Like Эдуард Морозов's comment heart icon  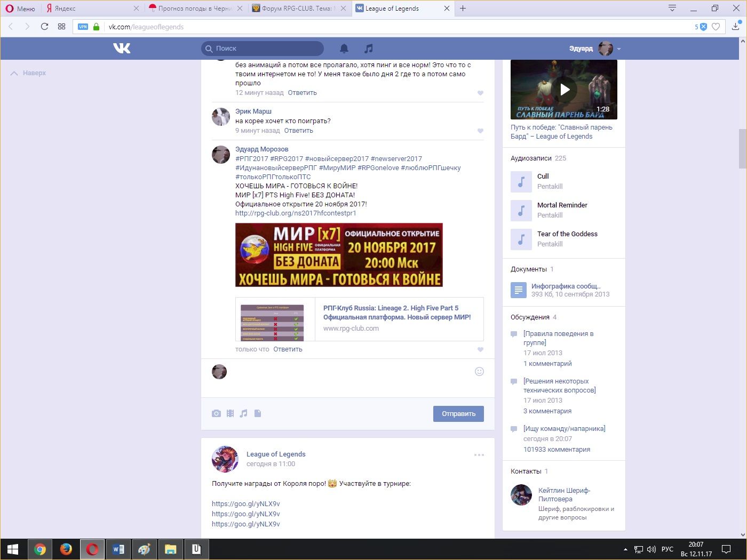[x=480, y=349]
